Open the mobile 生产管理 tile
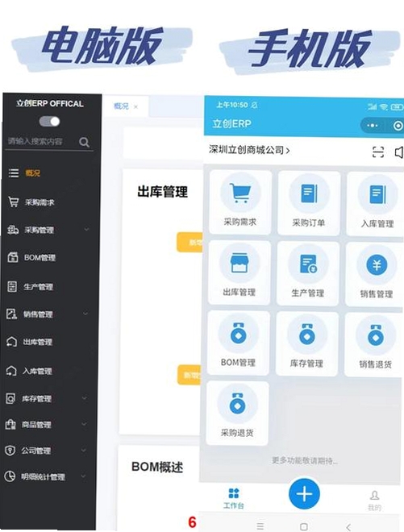Viewport: 404px width, 532px height. pyautogui.click(x=308, y=273)
